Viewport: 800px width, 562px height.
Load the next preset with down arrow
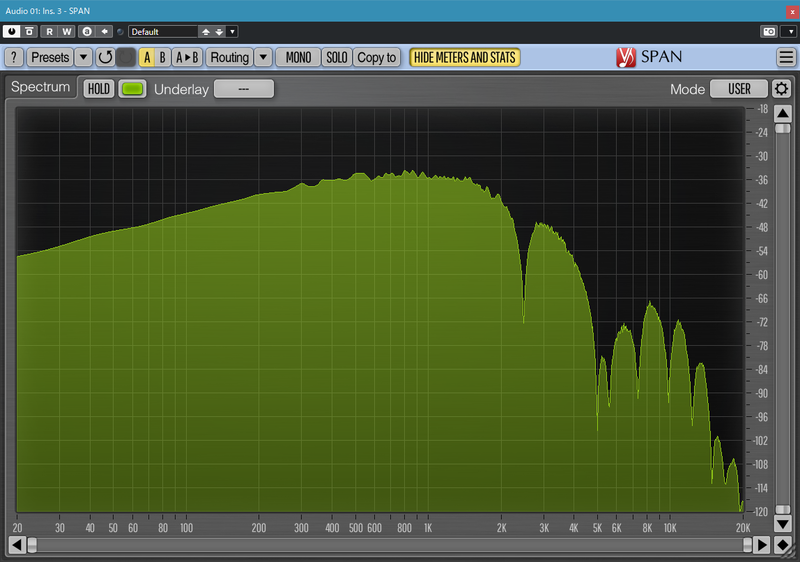tap(219, 32)
